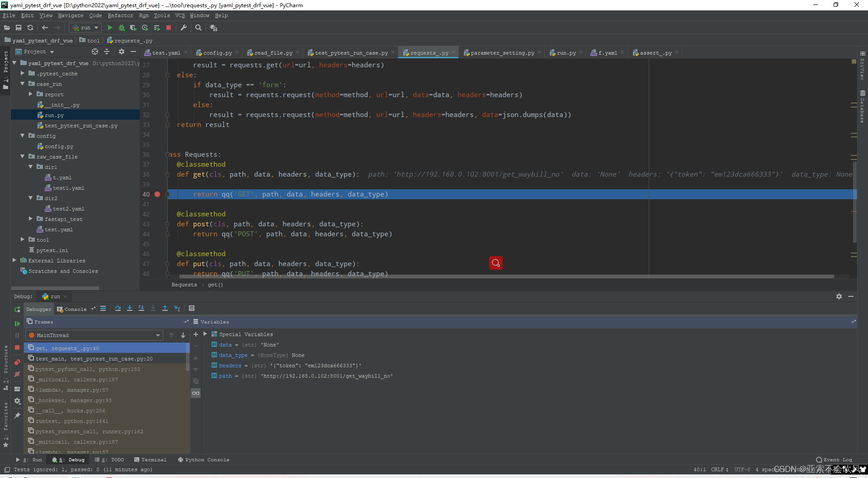Click the Step Over debugger icon
The height and width of the screenshot is (478, 868).
[118, 308]
